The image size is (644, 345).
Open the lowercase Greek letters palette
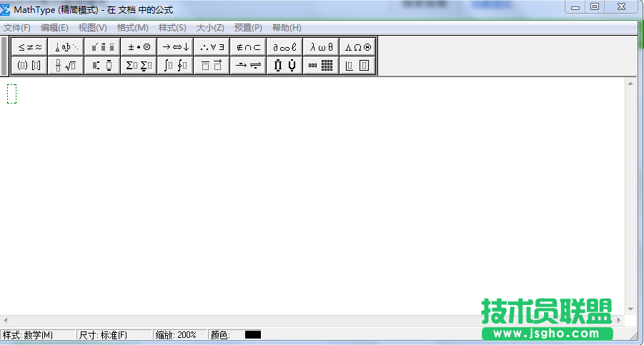coord(321,47)
